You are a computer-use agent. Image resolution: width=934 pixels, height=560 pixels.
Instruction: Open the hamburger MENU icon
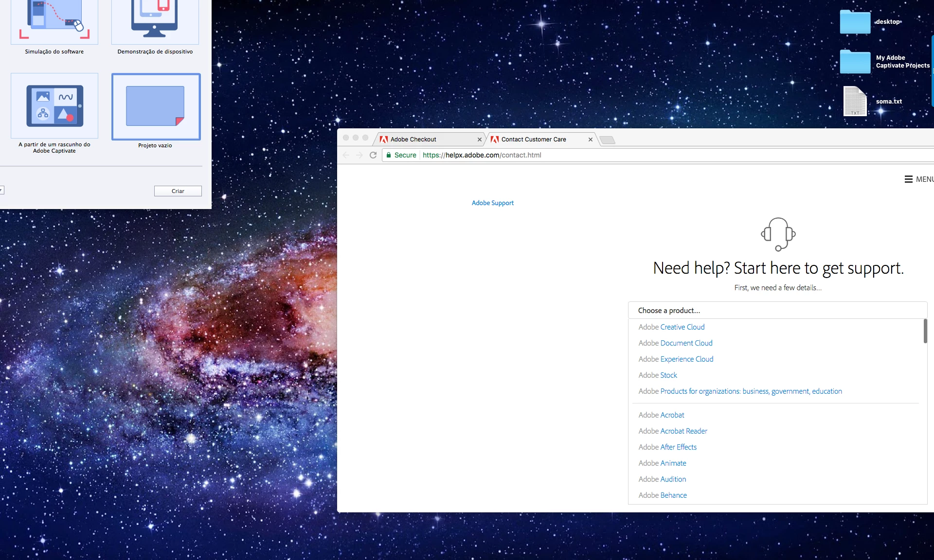(x=908, y=179)
